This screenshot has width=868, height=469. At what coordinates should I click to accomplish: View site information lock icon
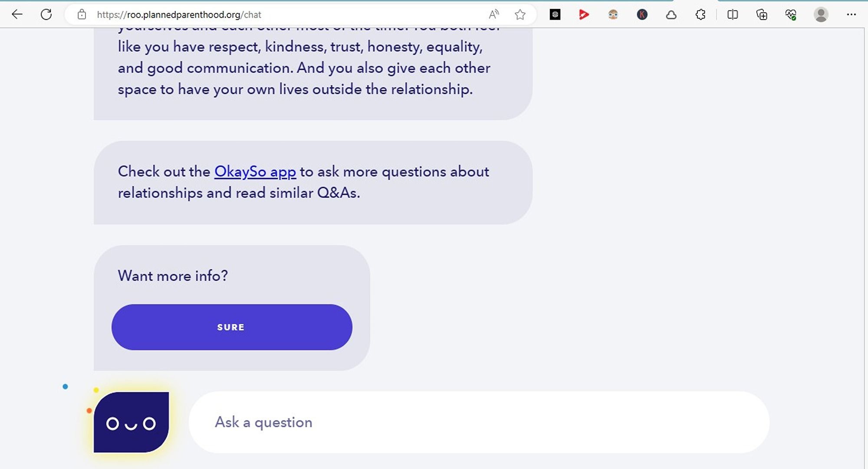click(82, 15)
